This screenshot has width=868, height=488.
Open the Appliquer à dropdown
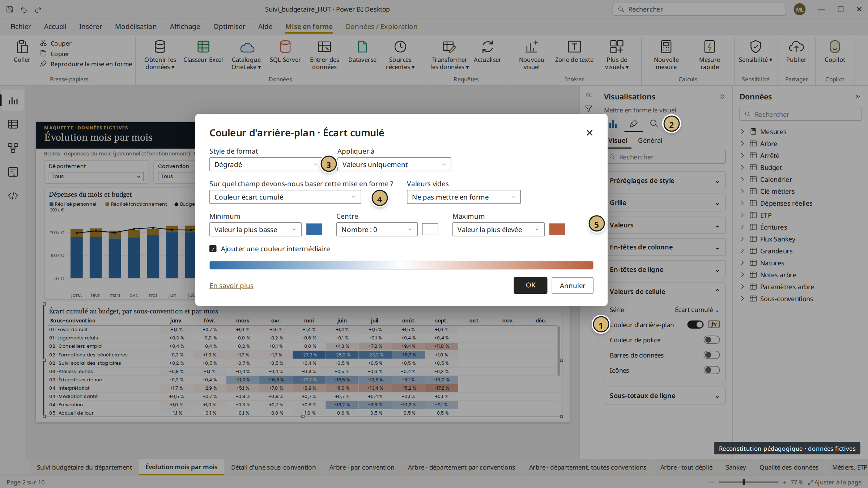coord(394,164)
